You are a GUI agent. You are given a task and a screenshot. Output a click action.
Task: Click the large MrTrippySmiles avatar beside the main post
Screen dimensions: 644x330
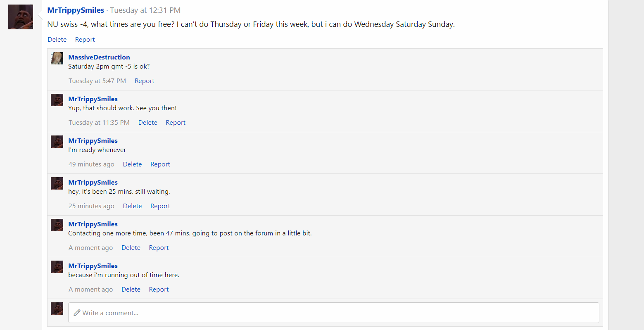[x=21, y=17]
